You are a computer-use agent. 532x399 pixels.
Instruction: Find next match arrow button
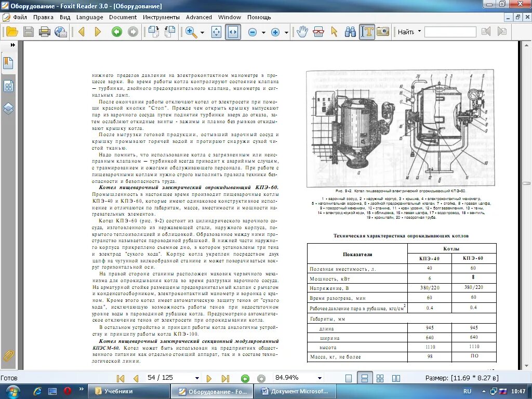502,32
